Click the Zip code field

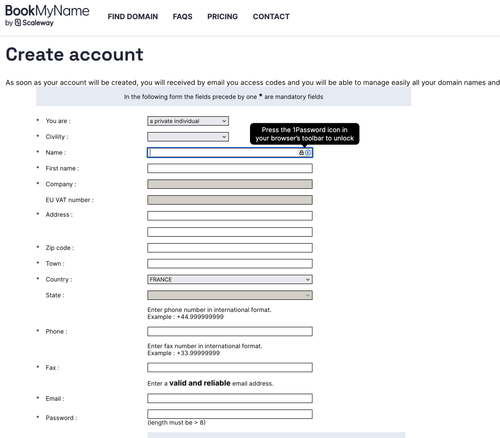pos(230,248)
